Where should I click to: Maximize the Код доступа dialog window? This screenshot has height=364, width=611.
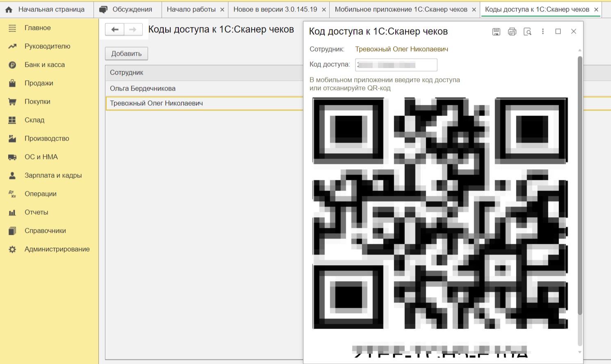pyautogui.click(x=558, y=32)
